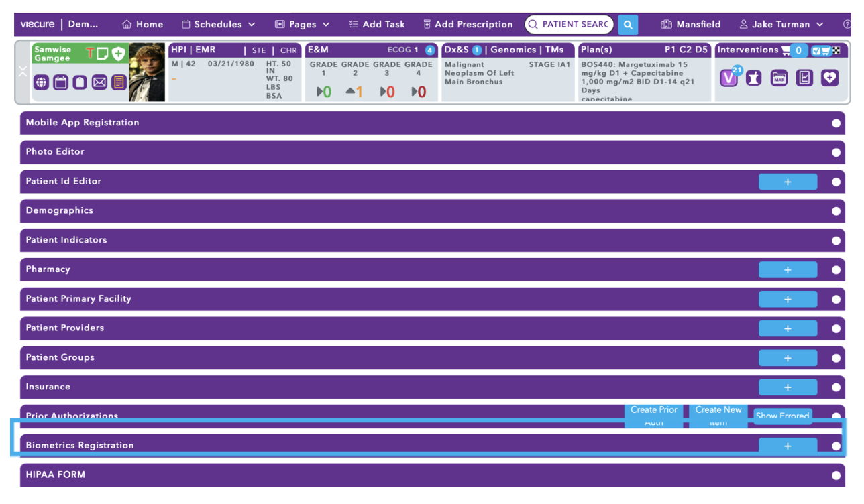Click the mortar and pestle pharmacy icon
This screenshot has width=864, height=504.
(754, 78)
